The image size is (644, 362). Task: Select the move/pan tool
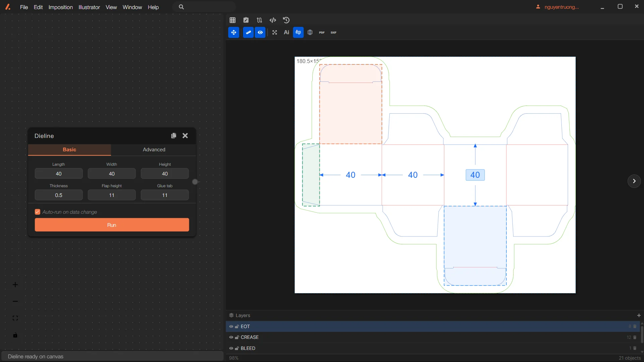234,33
